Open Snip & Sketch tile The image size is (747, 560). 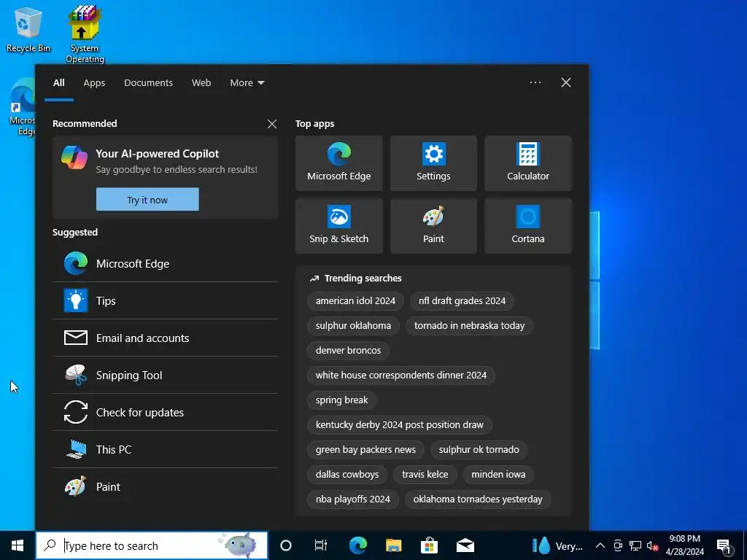point(338,226)
